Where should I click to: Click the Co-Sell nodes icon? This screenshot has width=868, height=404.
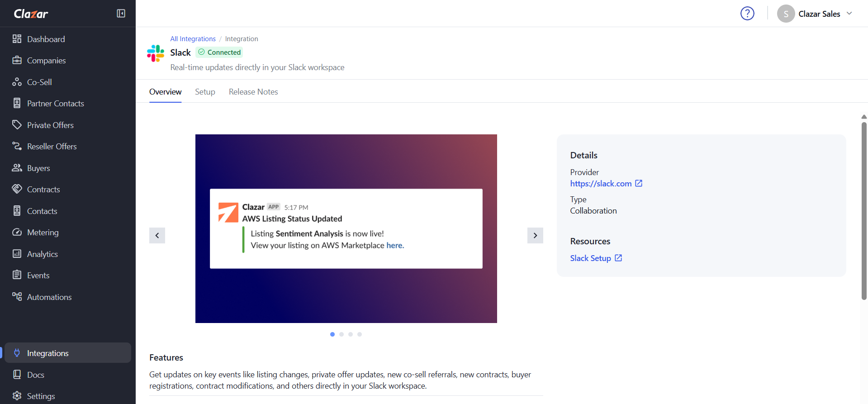tap(17, 82)
